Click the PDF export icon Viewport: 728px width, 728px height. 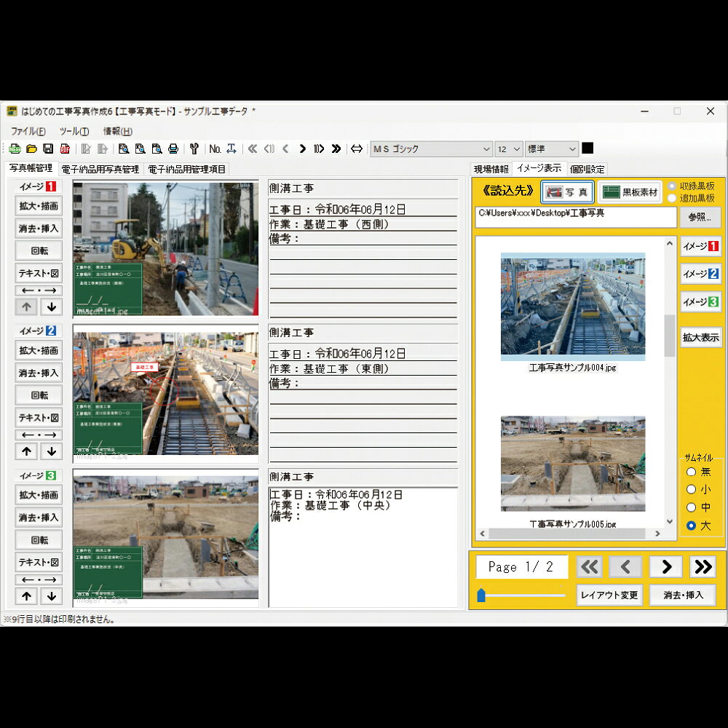(x=65, y=149)
